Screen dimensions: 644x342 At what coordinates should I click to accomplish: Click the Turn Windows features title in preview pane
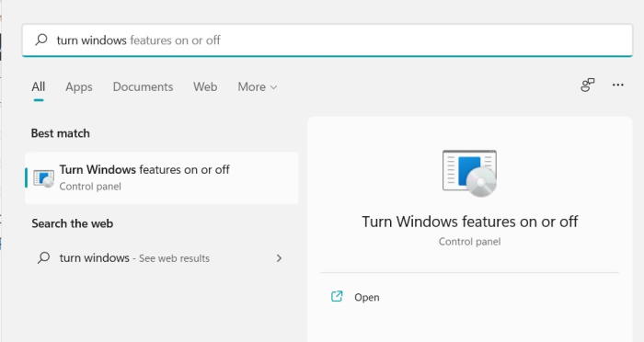pos(469,222)
